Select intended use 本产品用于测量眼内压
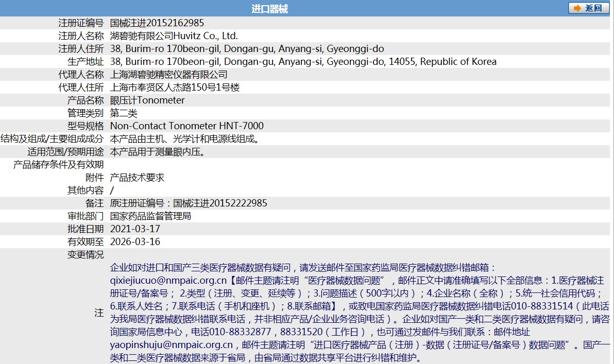This screenshot has width=614, height=364. [158, 152]
